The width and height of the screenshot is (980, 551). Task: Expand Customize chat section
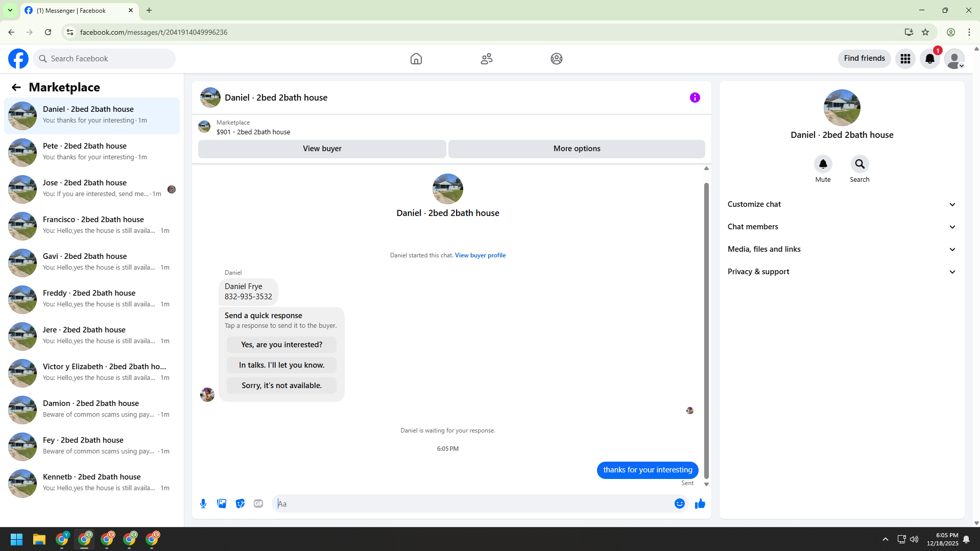(842, 204)
